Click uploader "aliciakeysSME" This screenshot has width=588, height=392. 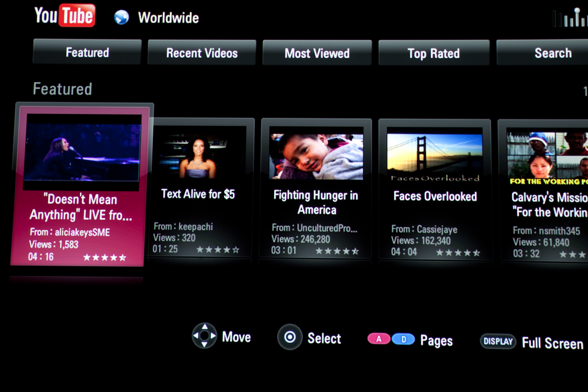81,232
